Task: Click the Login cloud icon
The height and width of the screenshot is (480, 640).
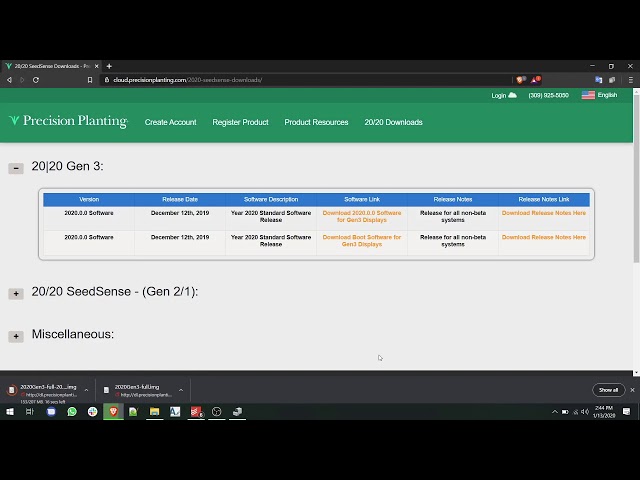Action: [x=513, y=96]
